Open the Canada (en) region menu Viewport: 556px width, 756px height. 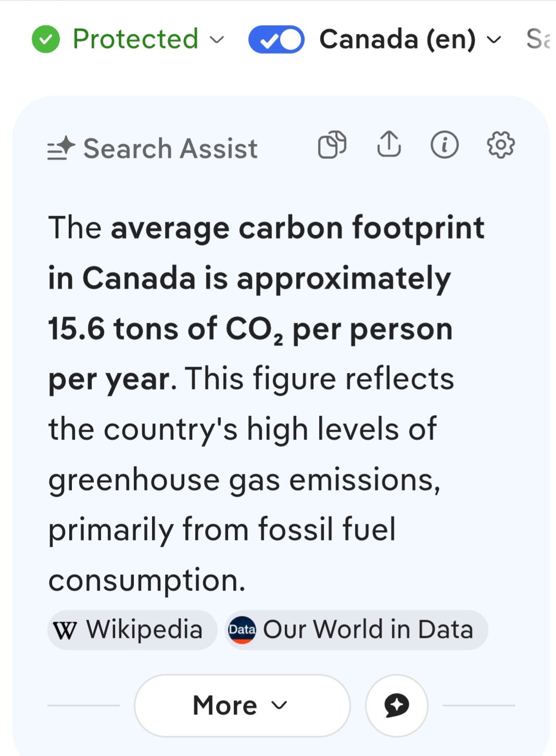(397, 40)
